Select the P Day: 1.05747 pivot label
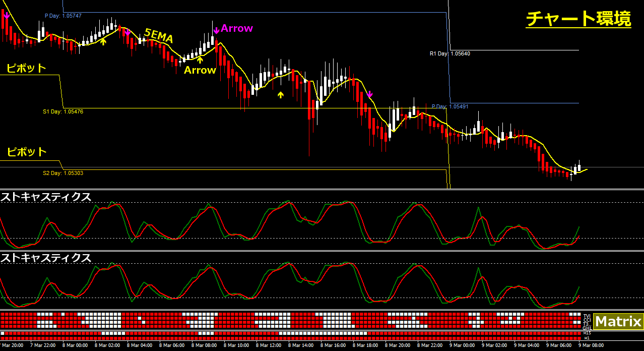This screenshot has height=351, width=644. (63, 16)
